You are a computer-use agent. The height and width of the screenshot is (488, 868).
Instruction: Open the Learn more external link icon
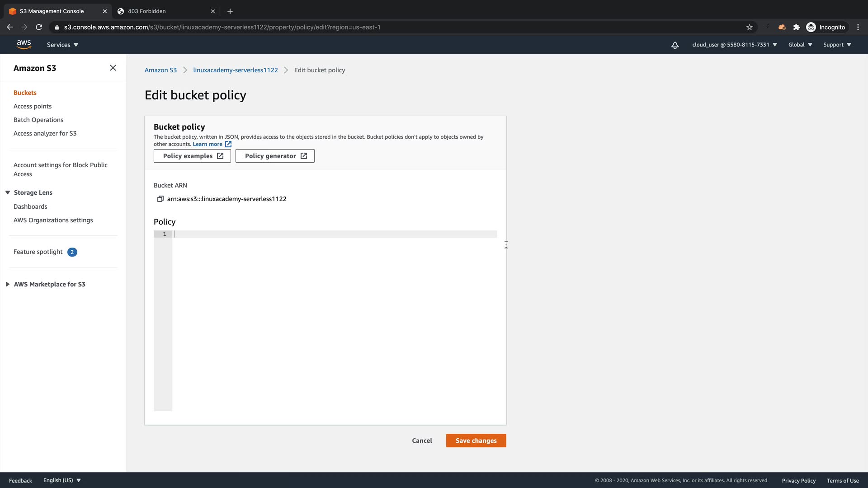(228, 144)
